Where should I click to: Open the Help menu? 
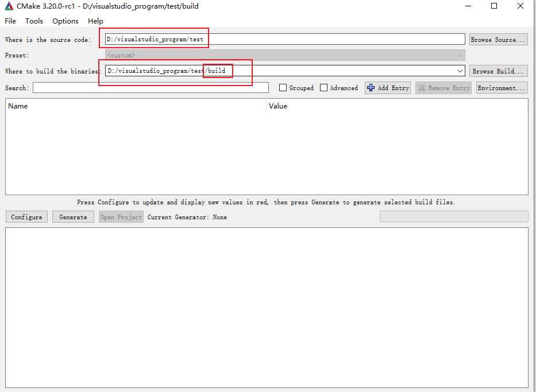95,21
